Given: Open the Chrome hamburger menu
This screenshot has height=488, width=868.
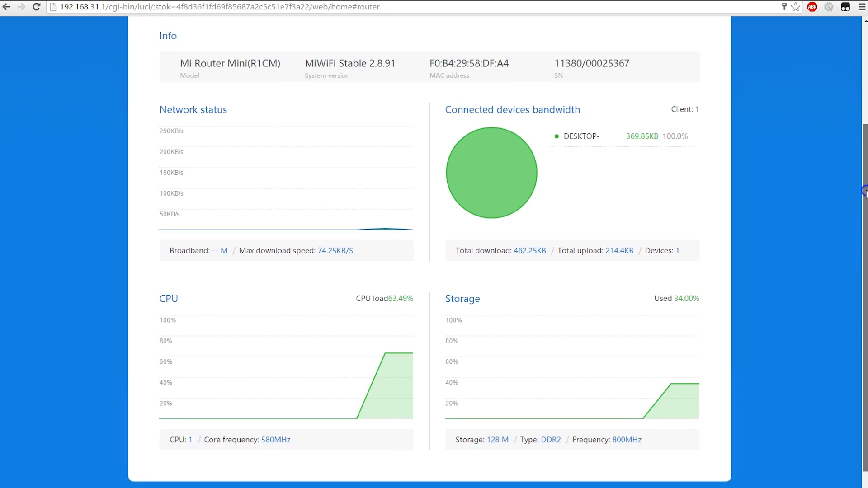Looking at the screenshot, I should click(862, 7).
